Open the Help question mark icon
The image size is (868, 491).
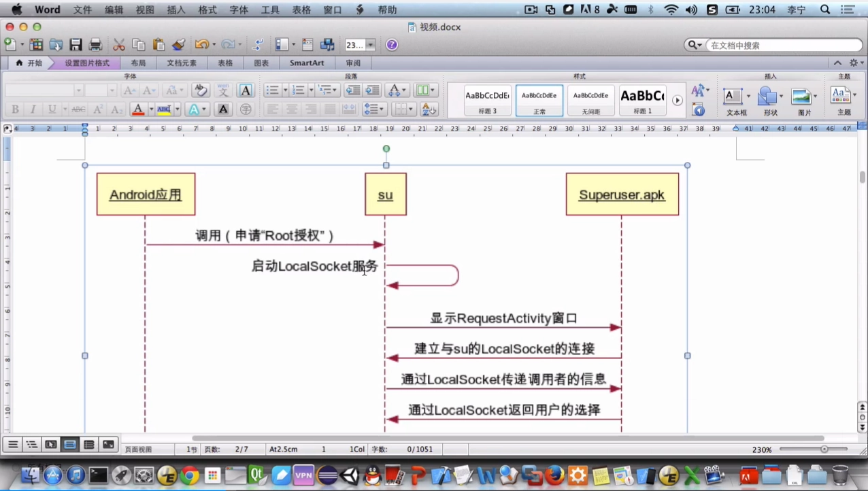(x=390, y=44)
